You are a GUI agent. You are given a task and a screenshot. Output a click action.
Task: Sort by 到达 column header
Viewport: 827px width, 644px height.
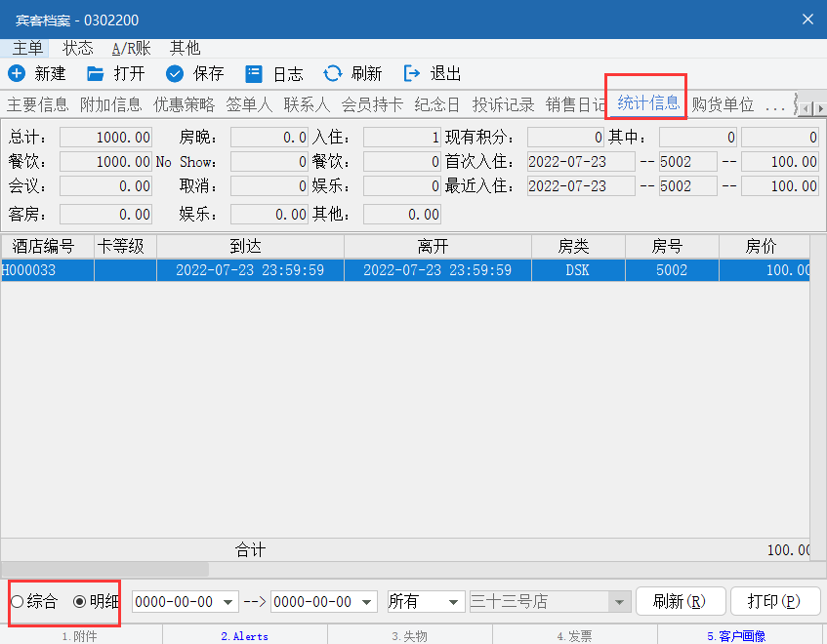(x=251, y=246)
